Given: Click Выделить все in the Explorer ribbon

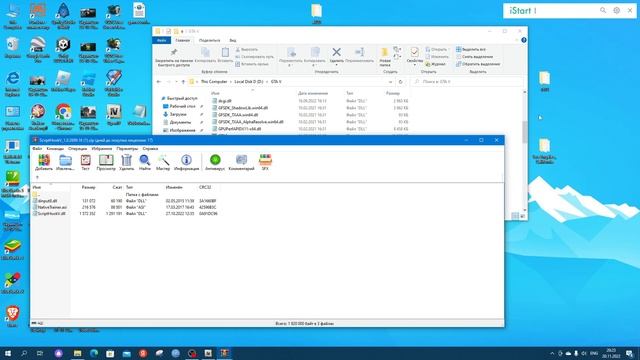Looking at the screenshot, I should 471,49.
